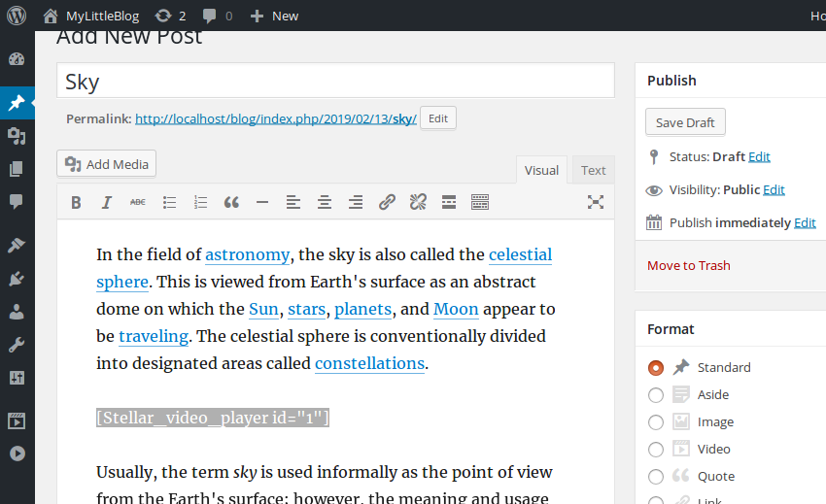
Task: Click the post title field Sky
Action: click(x=335, y=81)
